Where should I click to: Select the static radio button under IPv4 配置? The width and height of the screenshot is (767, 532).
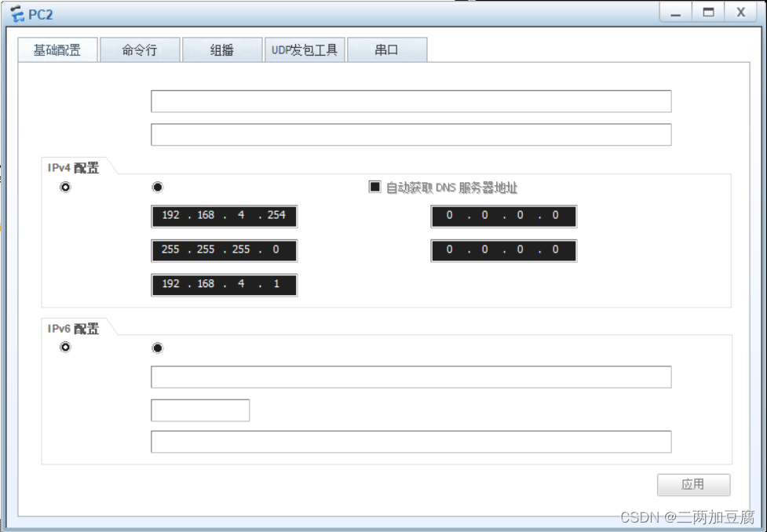66,187
